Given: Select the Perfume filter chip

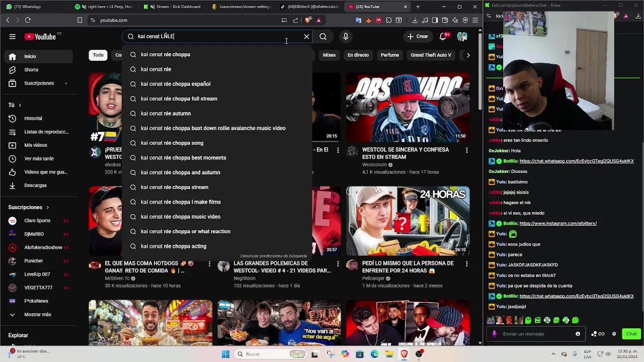Looking at the screenshot, I should pos(389,55).
